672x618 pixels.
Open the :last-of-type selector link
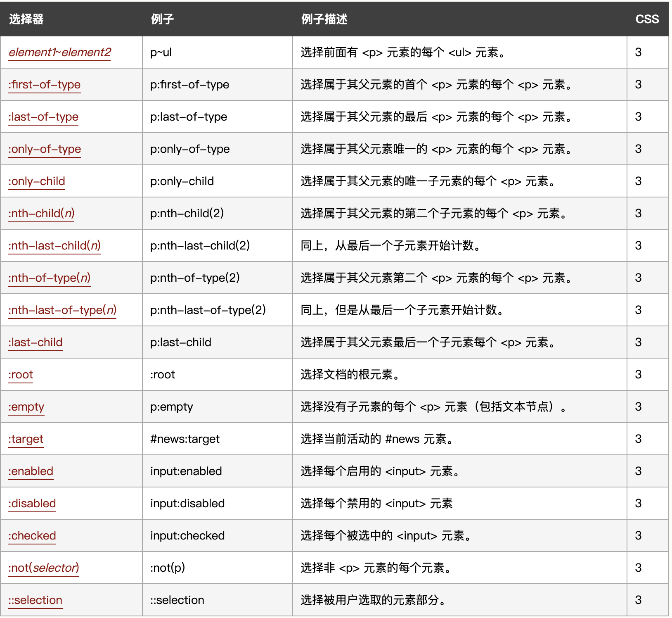click(43, 117)
